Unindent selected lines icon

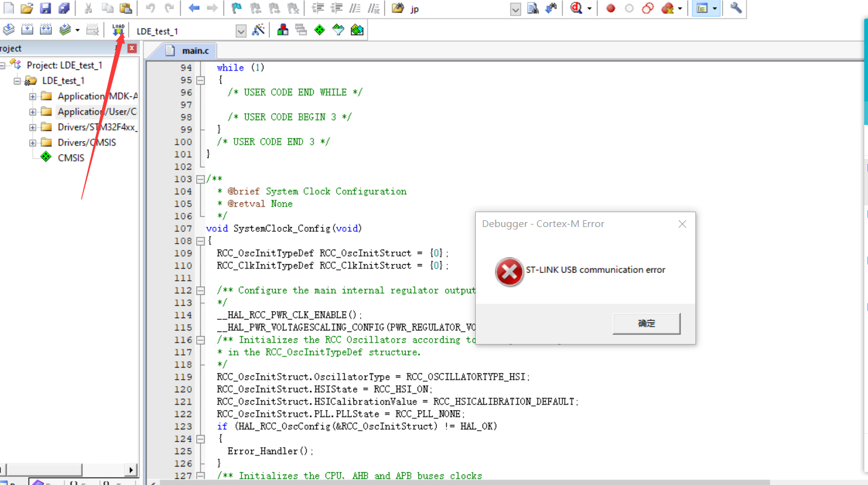[337, 8]
